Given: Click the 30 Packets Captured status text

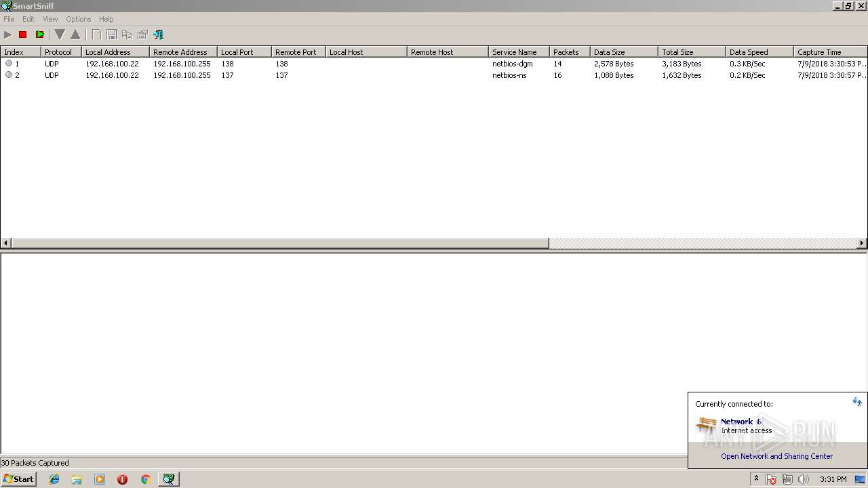Looking at the screenshot, I should [x=35, y=463].
